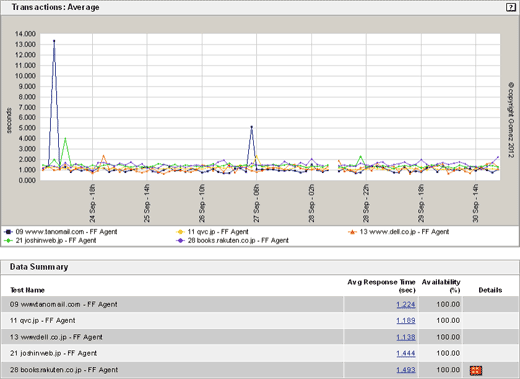
Task: Click the dell.co.jp orange triangle legend marker
Action: pos(352,232)
